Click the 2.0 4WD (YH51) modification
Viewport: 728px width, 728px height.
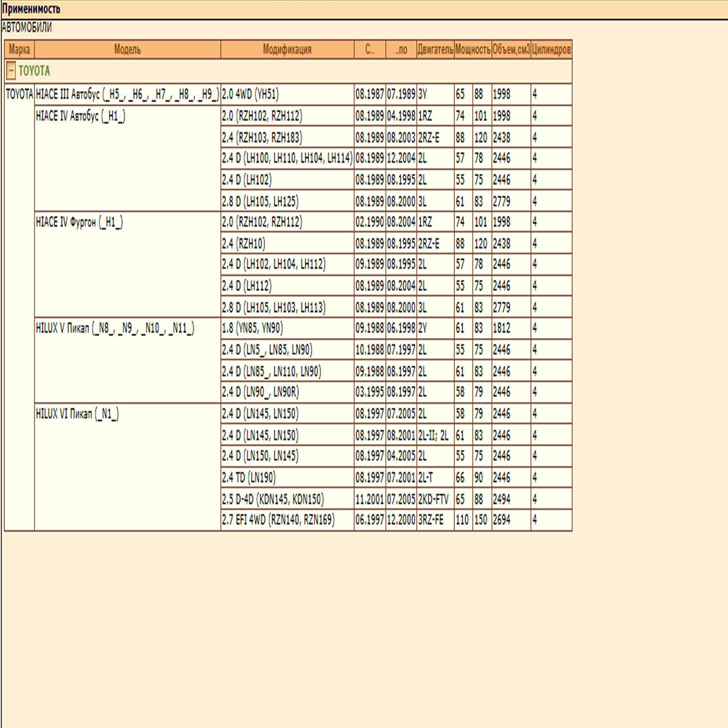tap(251, 94)
